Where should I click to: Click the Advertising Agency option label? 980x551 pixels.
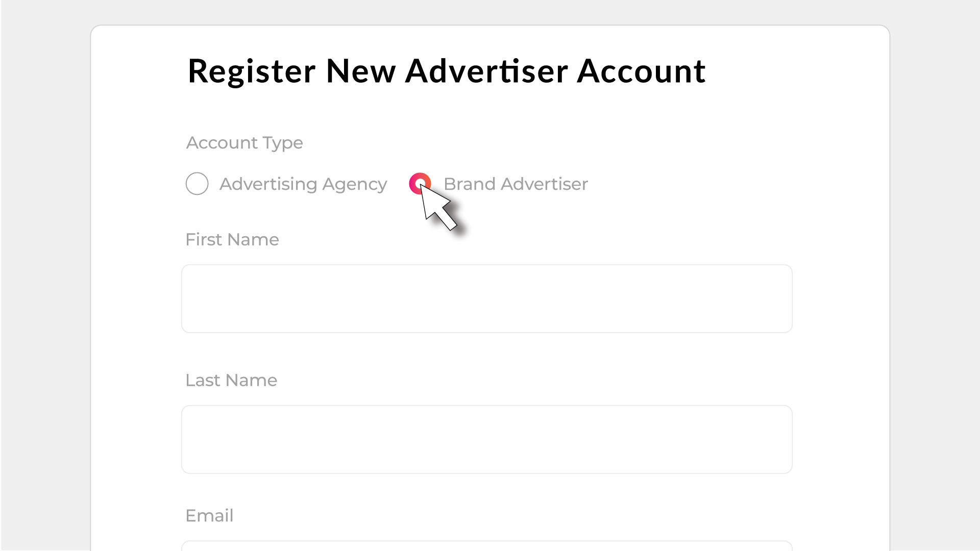click(303, 184)
